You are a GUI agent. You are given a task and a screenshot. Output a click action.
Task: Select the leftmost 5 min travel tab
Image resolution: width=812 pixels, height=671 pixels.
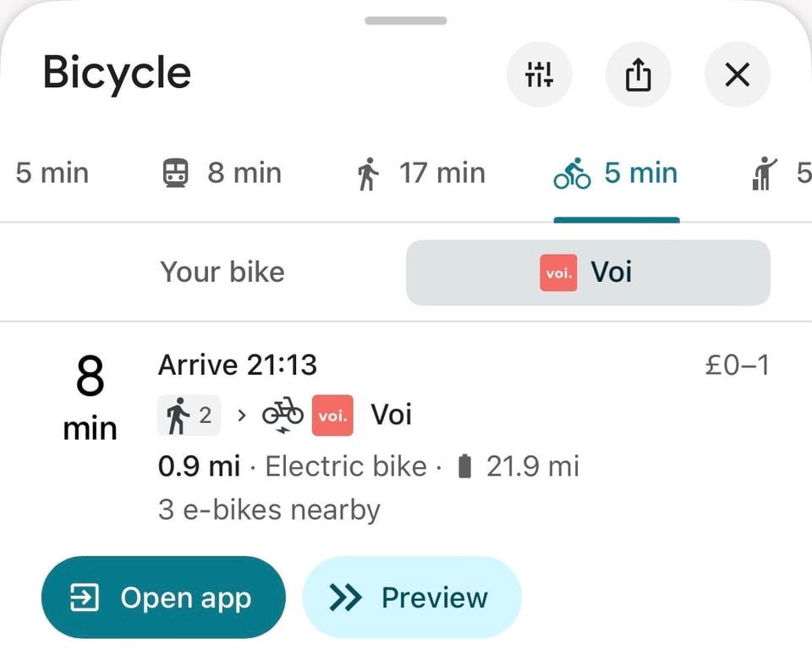(51, 173)
